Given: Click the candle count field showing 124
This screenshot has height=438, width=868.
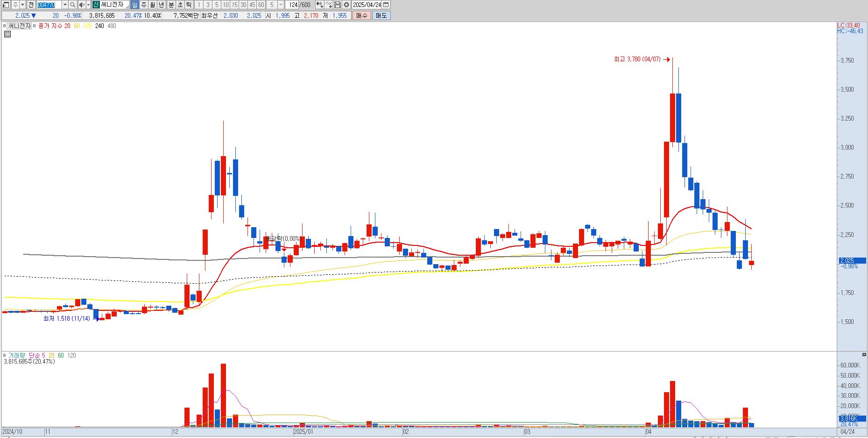Looking at the screenshot, I should [x=293, y=5].
